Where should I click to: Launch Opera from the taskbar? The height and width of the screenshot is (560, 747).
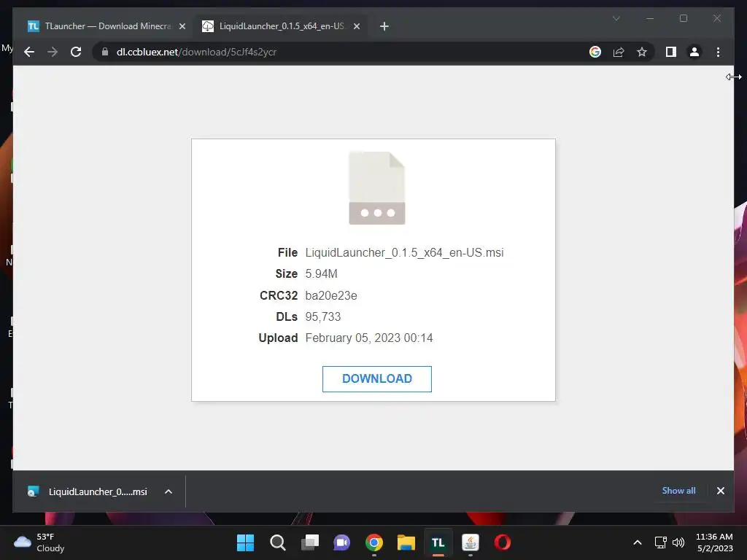(x=503, y=542)
